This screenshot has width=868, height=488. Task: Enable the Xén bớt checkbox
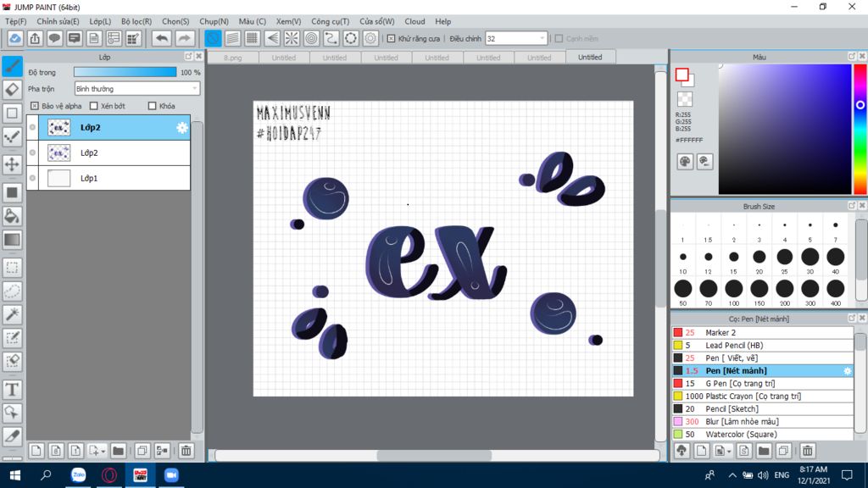(x=93, y=106)
